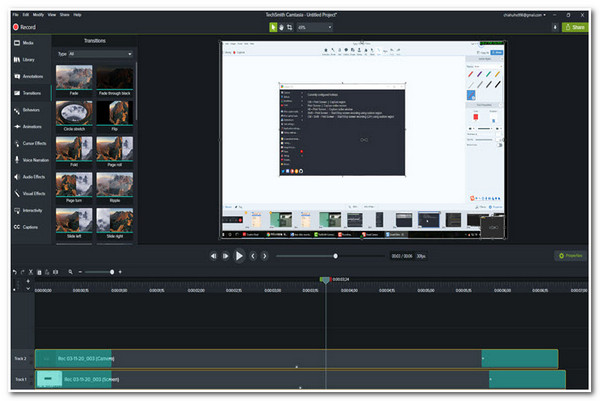Undo the last timeline action
Image resolution: width=600 pixels, height=401 pixels.
point(15,272)
